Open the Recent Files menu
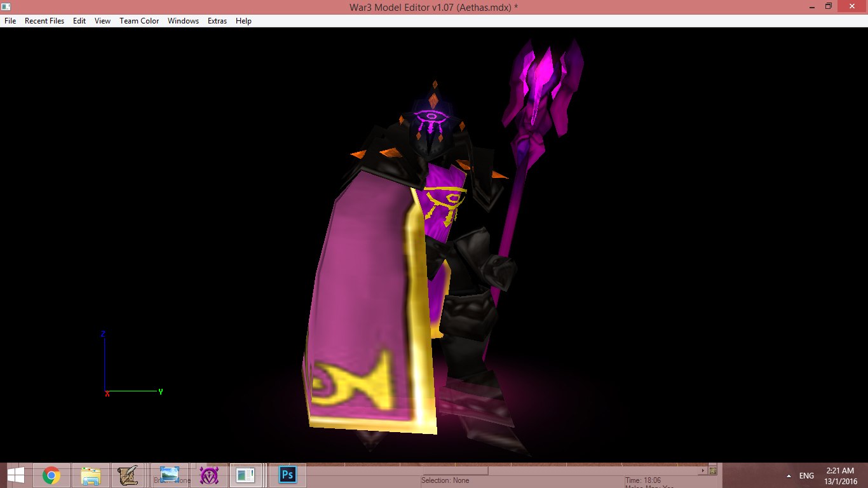The width and height of the screenshot is (868, 488). [44, 21]
